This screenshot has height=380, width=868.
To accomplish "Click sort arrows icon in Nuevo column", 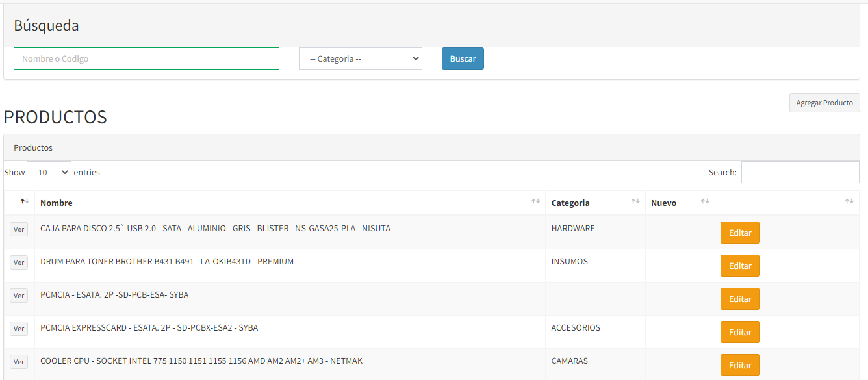I will point(705,202).
